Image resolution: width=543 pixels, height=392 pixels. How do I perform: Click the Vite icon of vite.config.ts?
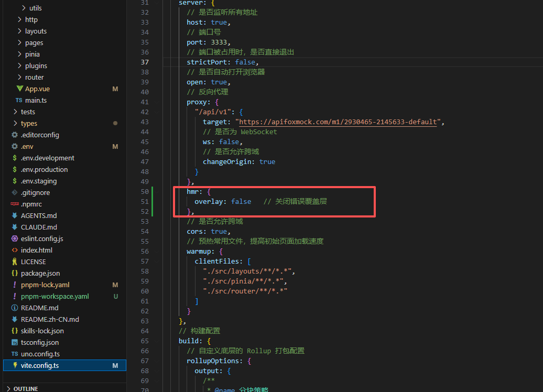coord(15,365)
